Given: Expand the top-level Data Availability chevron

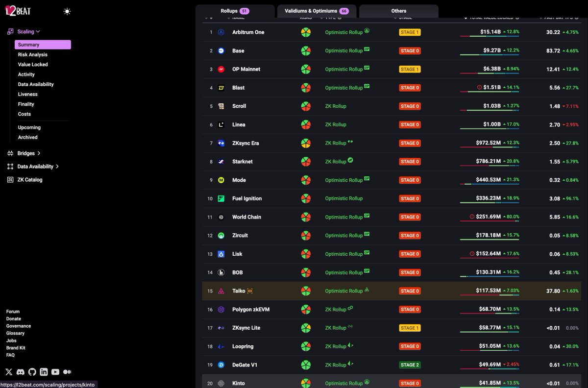Looking at the screenshot, I should (57, 167).
